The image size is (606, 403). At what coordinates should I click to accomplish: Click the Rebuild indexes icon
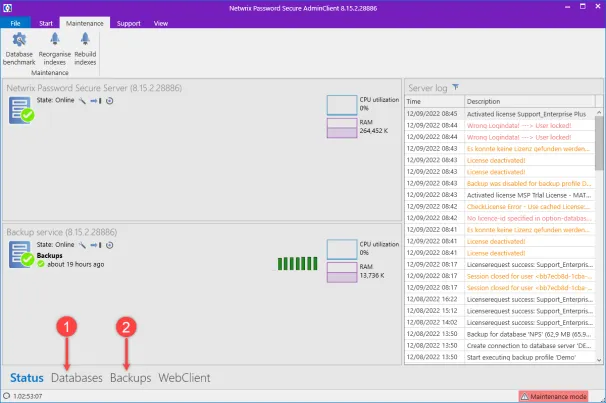(85, 40)
